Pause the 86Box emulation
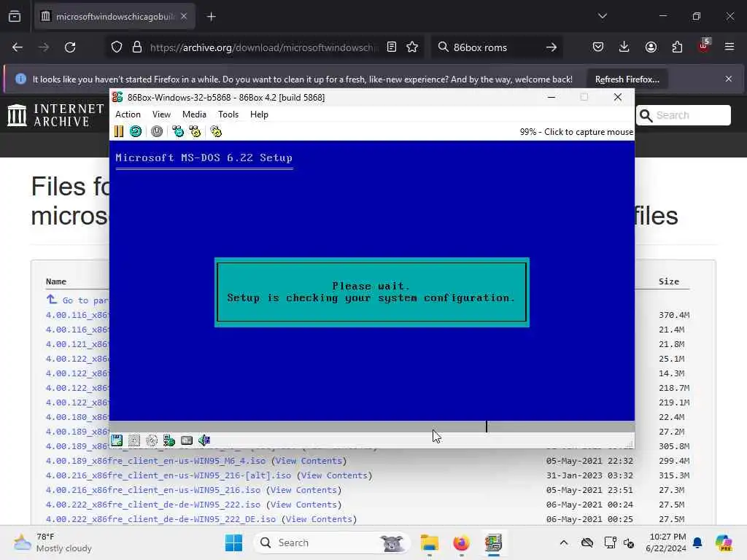 (119, 131)
